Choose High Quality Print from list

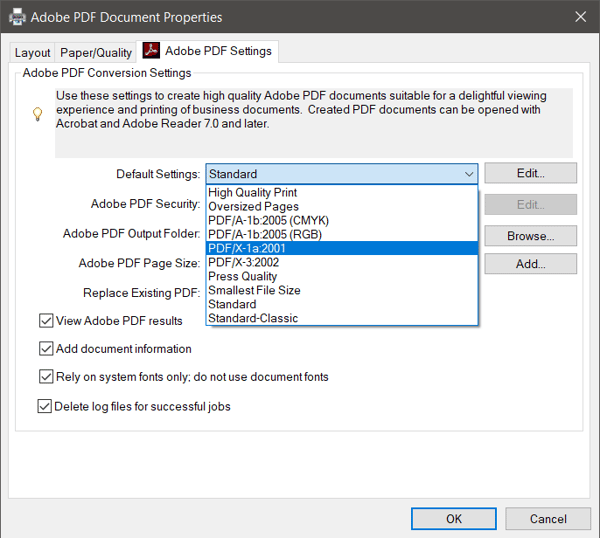[x=342, y=192]
